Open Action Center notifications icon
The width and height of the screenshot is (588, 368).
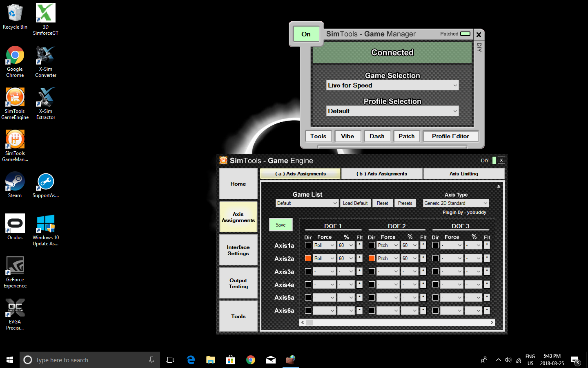click(x=576, y=360)
